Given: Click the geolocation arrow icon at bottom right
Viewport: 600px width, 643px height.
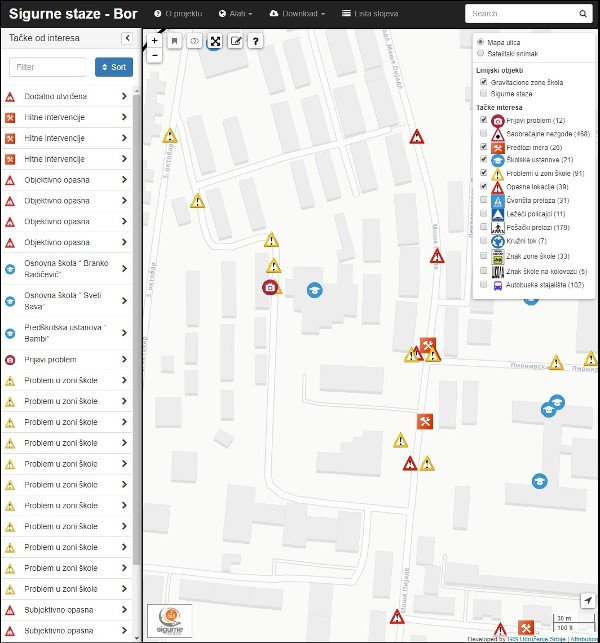Looking at the screenshot, I should [587, 600].
